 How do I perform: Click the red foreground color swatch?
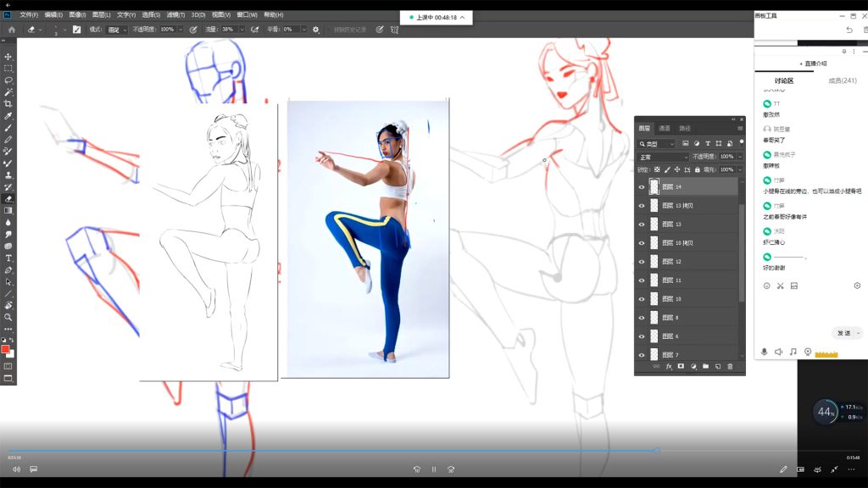[5, 349]
